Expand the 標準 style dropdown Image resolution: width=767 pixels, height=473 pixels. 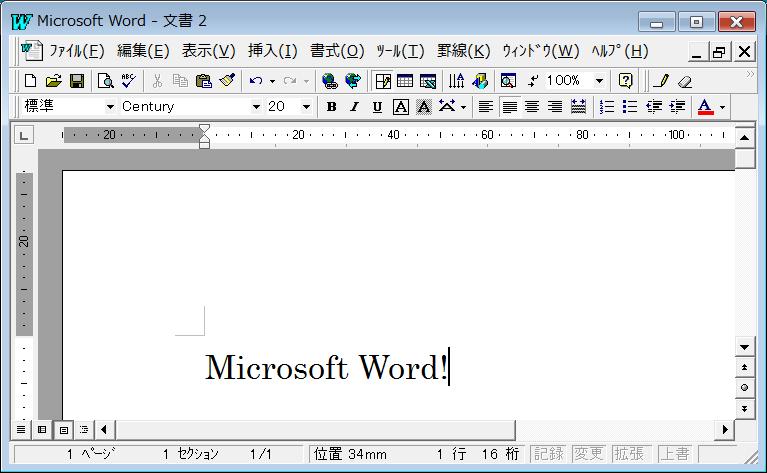click(x=110, y=107)
